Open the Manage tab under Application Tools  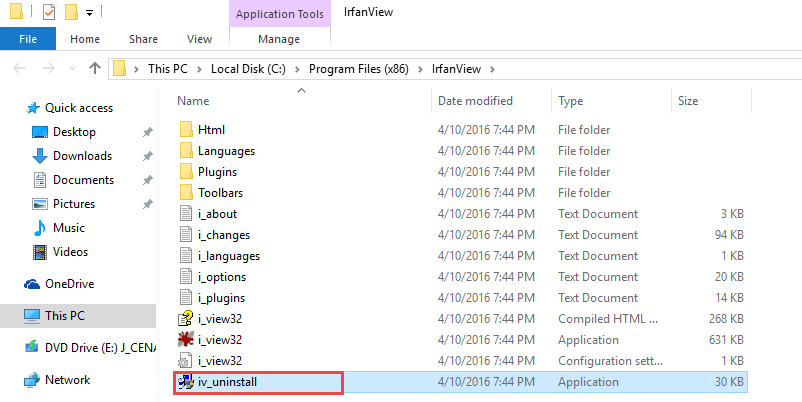click(279, 39)
